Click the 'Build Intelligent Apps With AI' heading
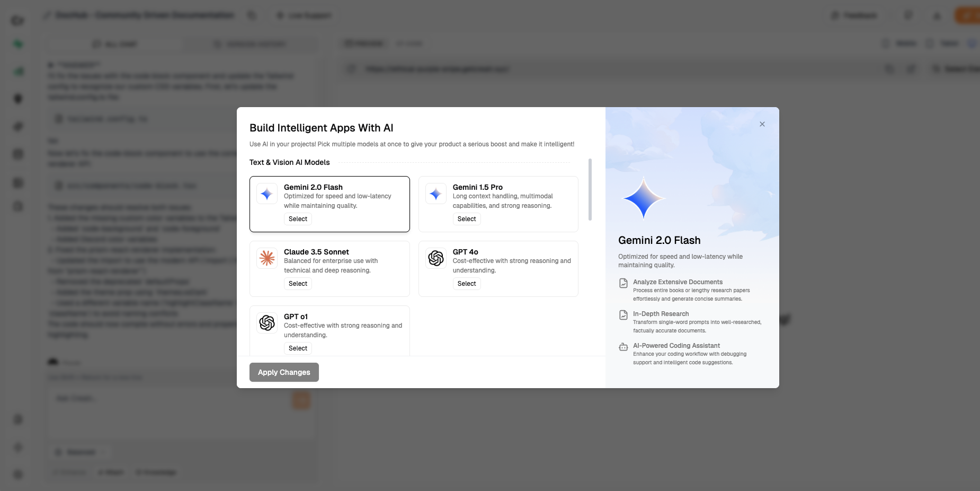The width and height of the screenshot is (980, 491). point(322,128)
